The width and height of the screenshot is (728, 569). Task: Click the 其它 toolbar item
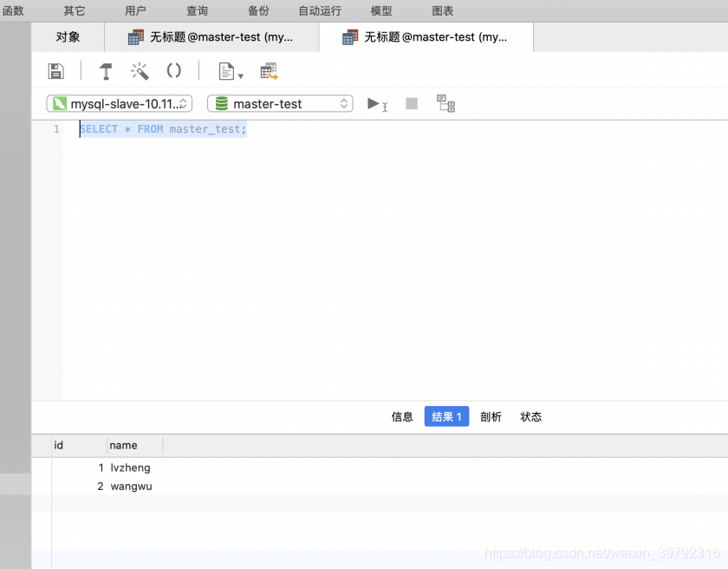(x=75, y=10)
